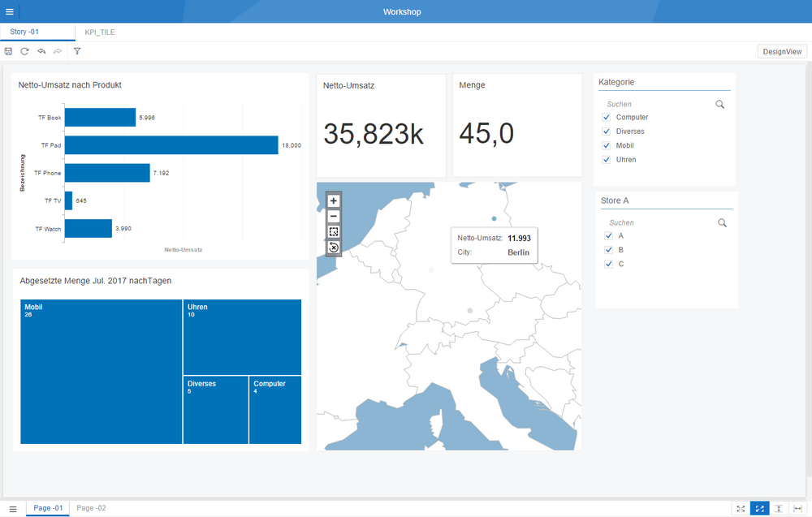Open the filter funnel in the toolbar
The height and width of the screenshot is (517, 812).
click(77, 51)
